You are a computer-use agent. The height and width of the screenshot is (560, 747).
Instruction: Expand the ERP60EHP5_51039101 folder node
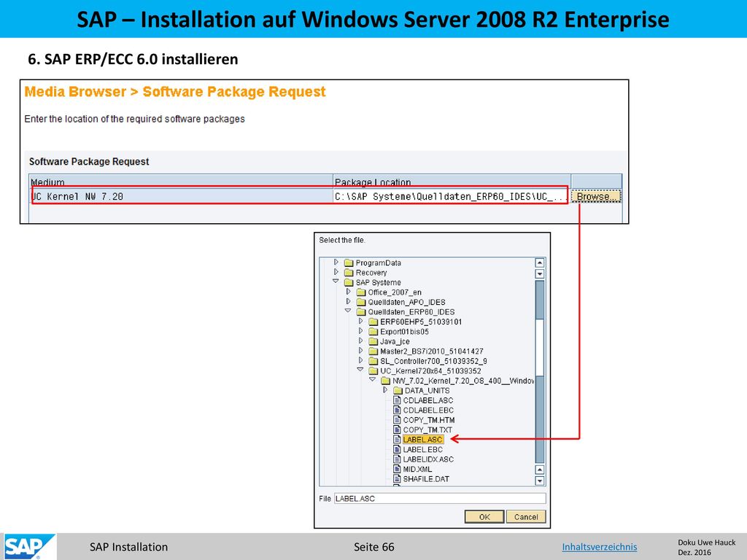click(x=360, y=321)
